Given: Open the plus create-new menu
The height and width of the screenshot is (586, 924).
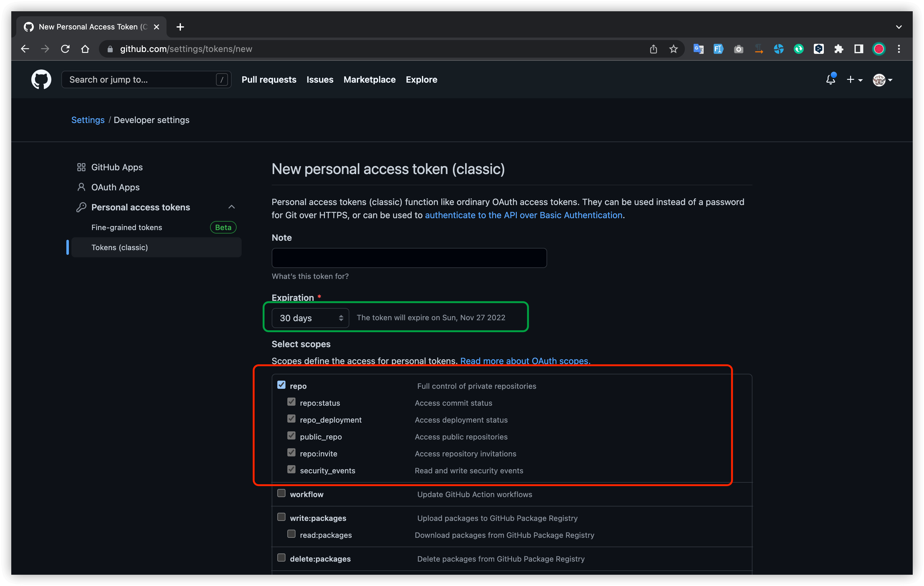Looking at the screenshot, I should point(855,80).
